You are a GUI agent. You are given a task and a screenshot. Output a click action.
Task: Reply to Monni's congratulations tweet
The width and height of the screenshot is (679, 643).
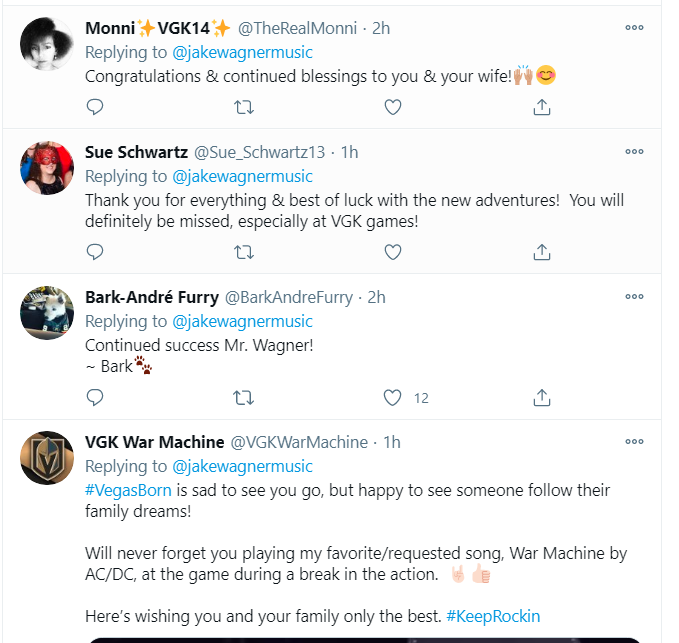click(x=95, y=106)
